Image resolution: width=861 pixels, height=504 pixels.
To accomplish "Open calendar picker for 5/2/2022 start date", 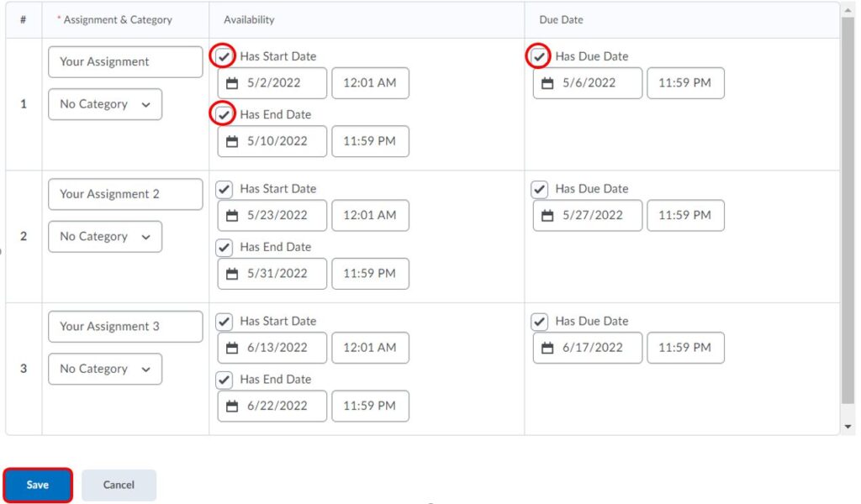I will 233,83.
